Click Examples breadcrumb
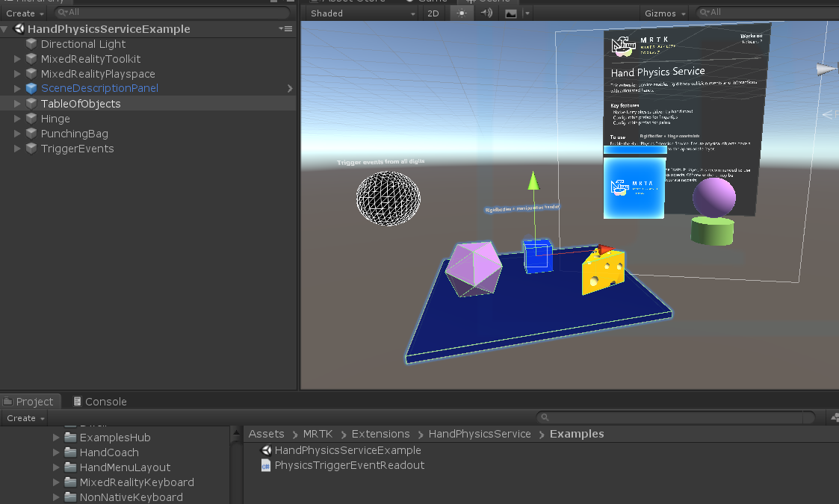This screenshot has height=504, width=839. (x=577, y=434)
